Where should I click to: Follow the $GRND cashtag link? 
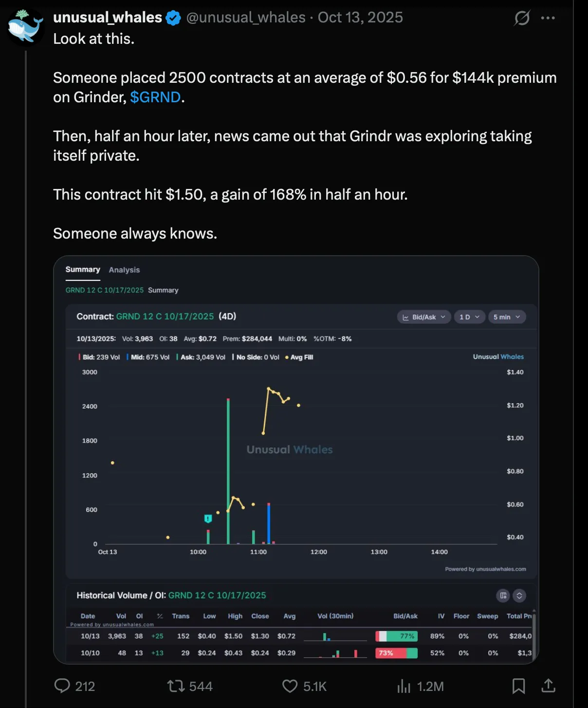[155, 97]
